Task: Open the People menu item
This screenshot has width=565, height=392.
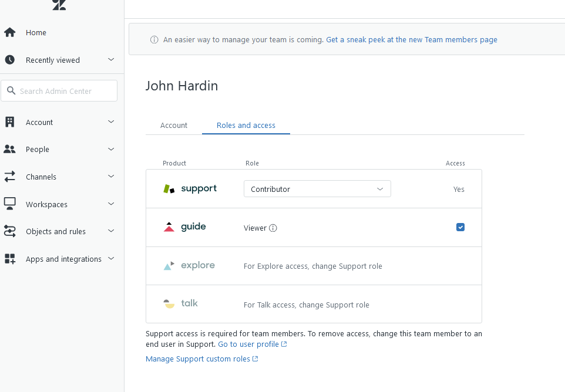Action: [38, 150]
